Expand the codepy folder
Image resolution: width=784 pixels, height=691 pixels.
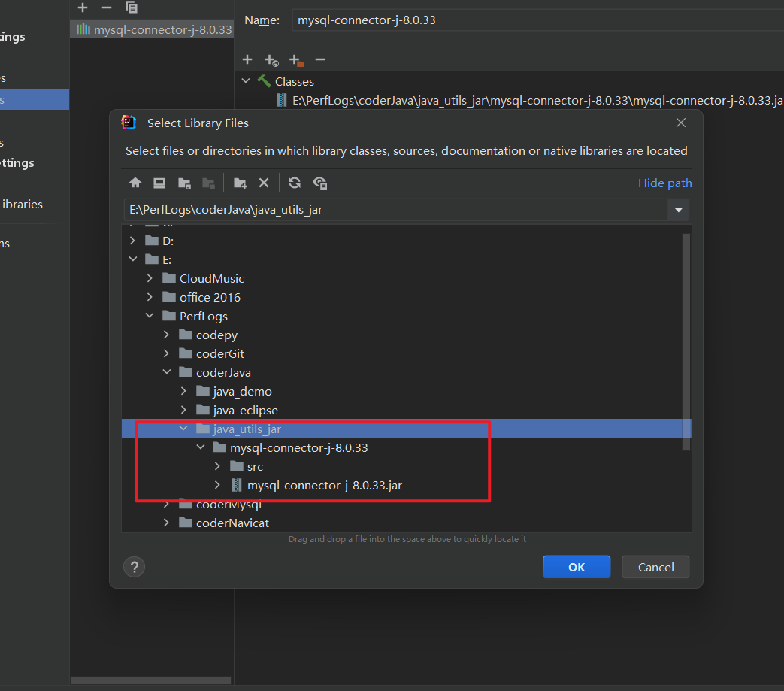point(166,335)
